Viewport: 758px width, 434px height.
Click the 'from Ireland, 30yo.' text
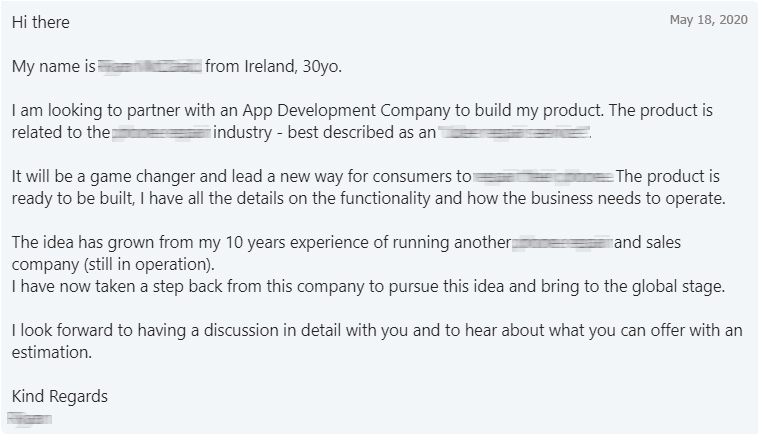click(273, 66)
